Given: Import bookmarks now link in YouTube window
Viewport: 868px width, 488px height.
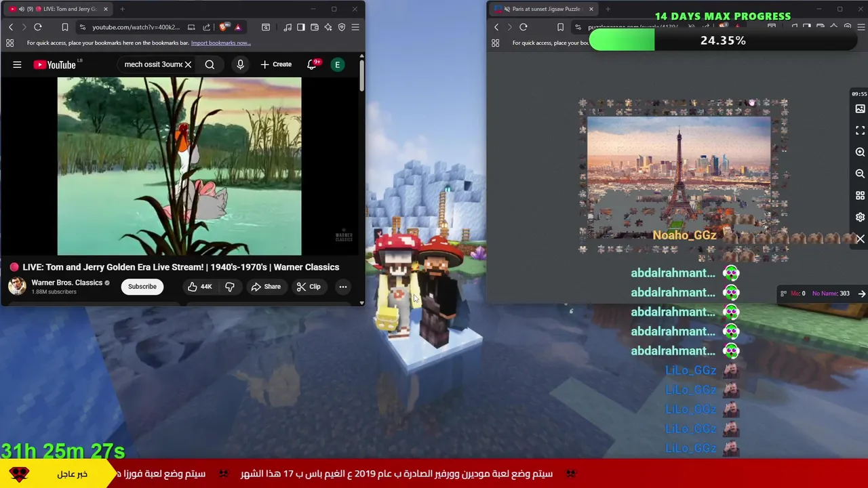Looking at the screenshot, I should coord(221,43).
